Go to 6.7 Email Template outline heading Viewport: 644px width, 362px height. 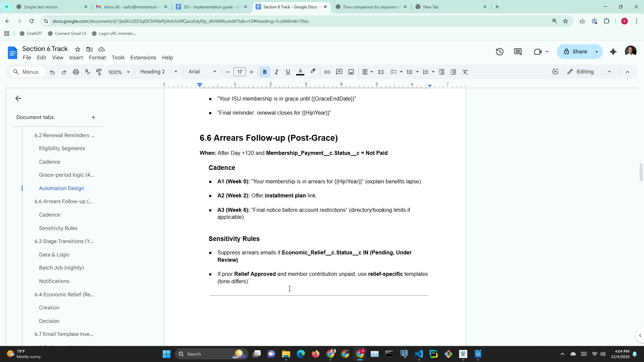(64, 334)
